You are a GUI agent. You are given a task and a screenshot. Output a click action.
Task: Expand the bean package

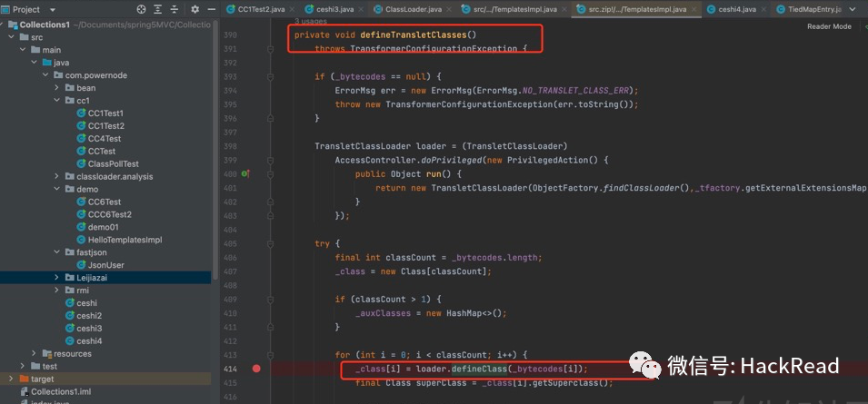pyautogui.click(x=56, y=88)
